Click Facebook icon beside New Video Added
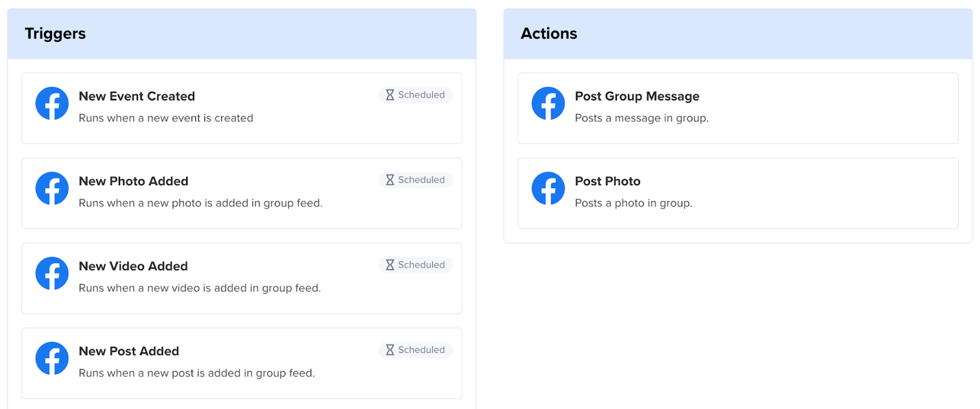The width and height of the screenshot is (980, 409). (52, 273)
